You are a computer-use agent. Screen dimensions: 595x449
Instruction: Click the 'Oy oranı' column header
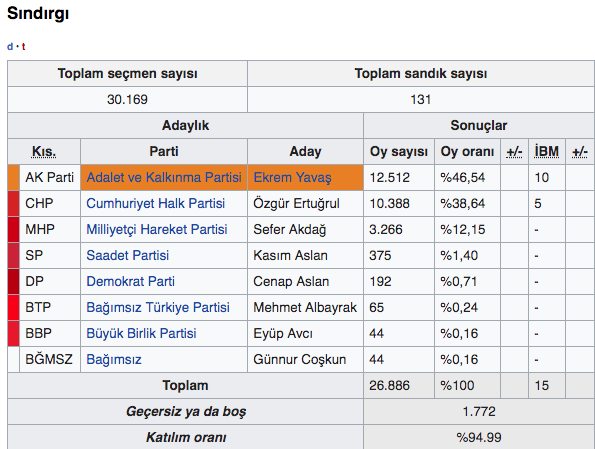coord(467,151)
